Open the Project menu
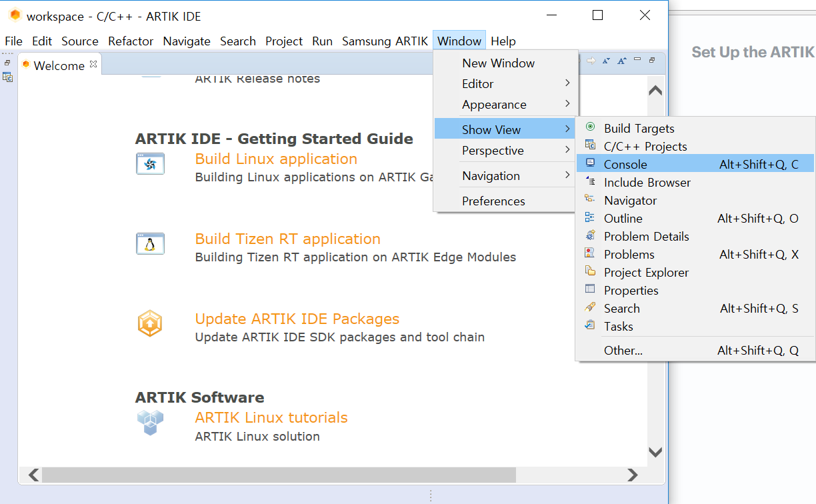Image resolution: width=816 pixels, height=504 pixels. coord(284,41)
